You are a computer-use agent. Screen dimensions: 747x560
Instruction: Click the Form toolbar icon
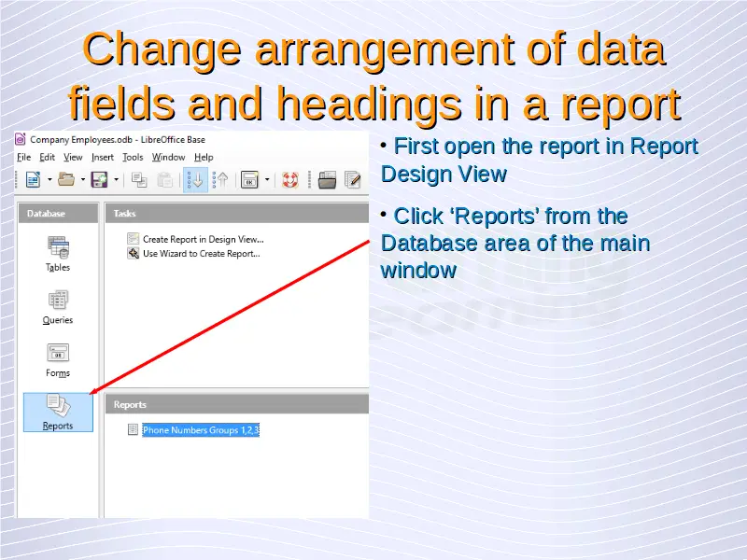coord(249,180)
